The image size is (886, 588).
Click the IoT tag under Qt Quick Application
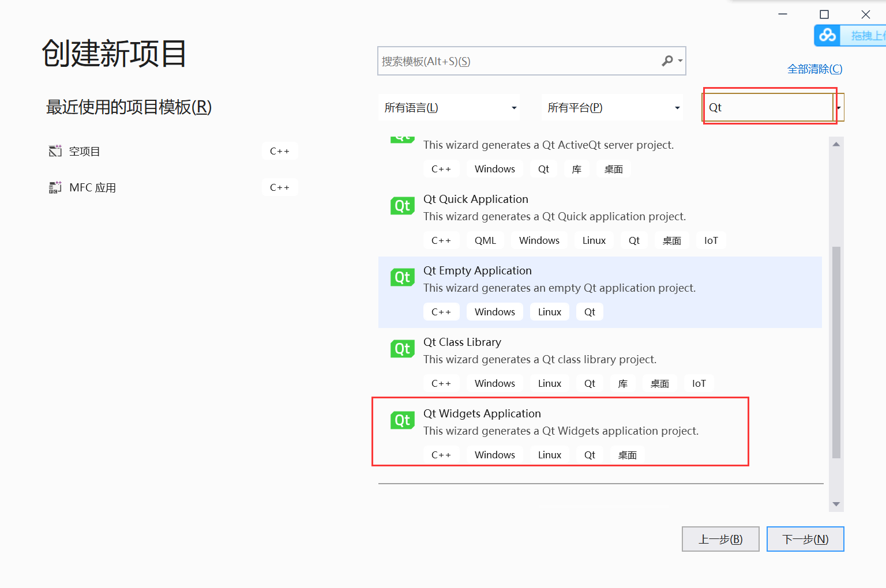711,240
